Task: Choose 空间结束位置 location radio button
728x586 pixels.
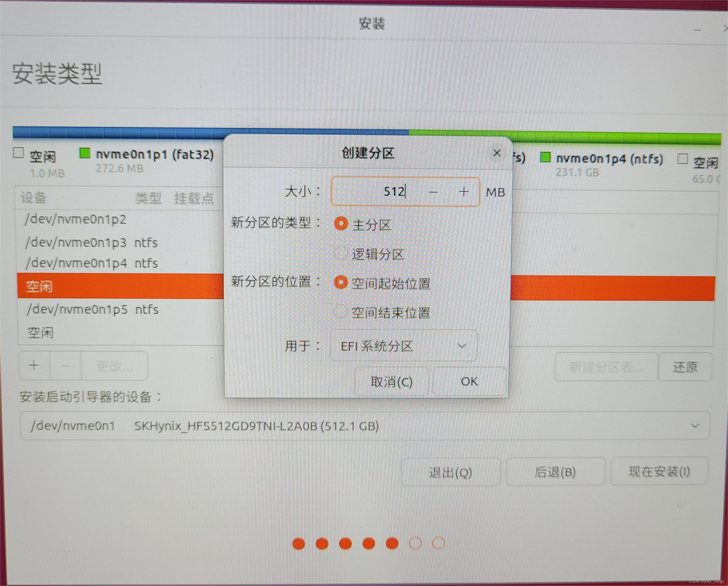Action: [x=341, y=312]
